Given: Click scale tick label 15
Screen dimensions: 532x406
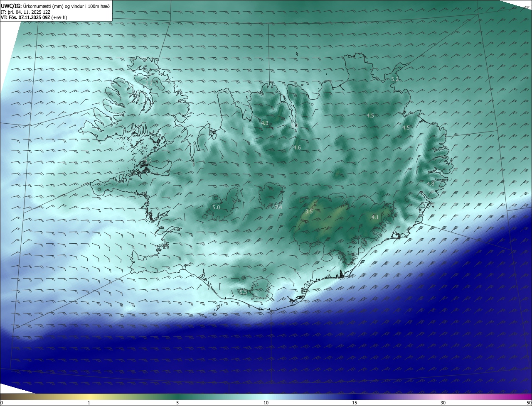Looking at the screenshot, I should pos(355,403).
